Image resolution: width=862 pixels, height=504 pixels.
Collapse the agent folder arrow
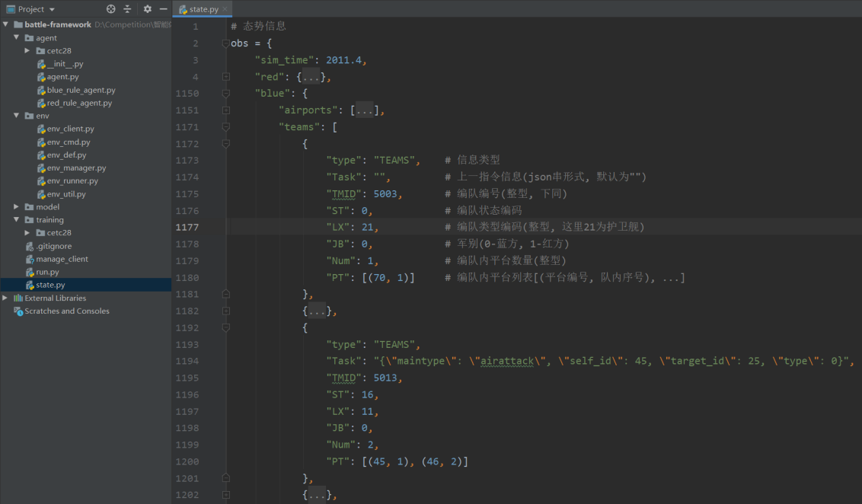click(x=17, y=37)
